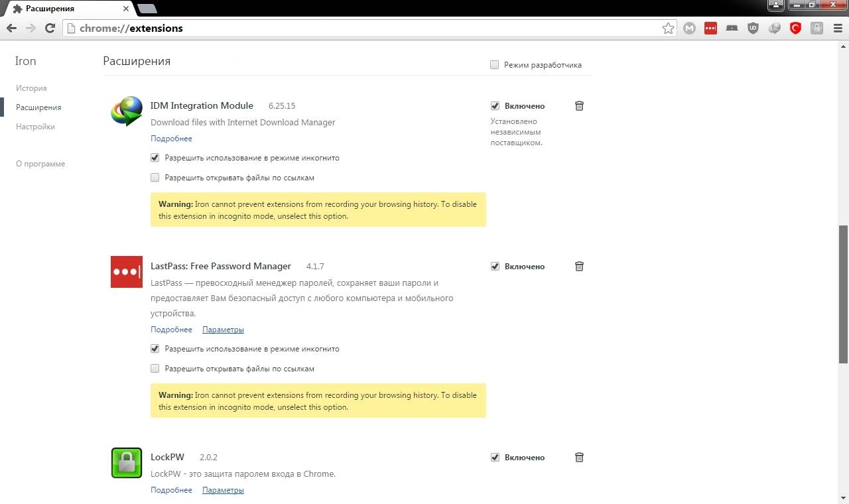Disable IDM Integration Module extension
This screenshot has width=849, height=504.
[x=495, y=106]
